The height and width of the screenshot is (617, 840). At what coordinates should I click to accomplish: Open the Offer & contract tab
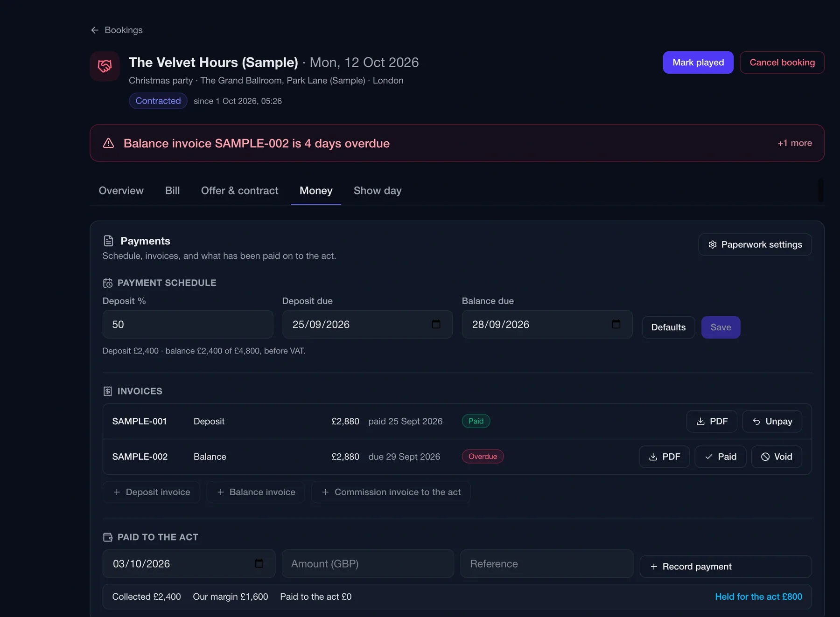[x=239, y=191]
